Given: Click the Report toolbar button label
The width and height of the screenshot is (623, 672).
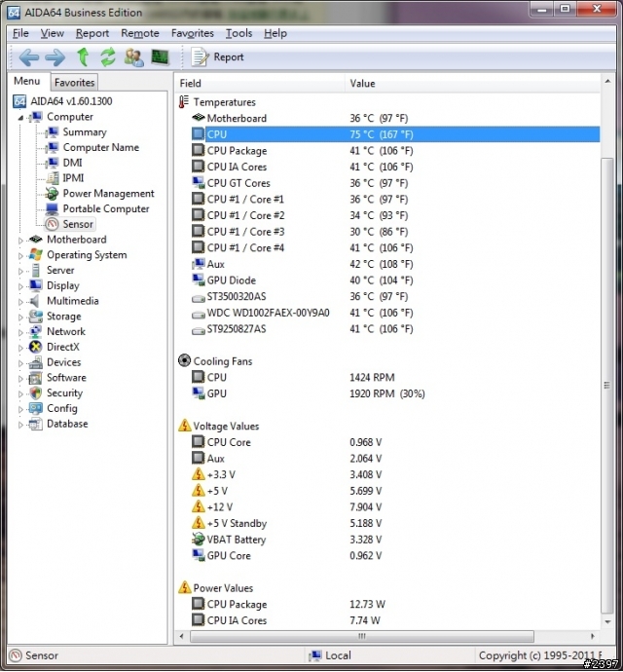Looking at the screenshot, I should click(x=229, y=57).
